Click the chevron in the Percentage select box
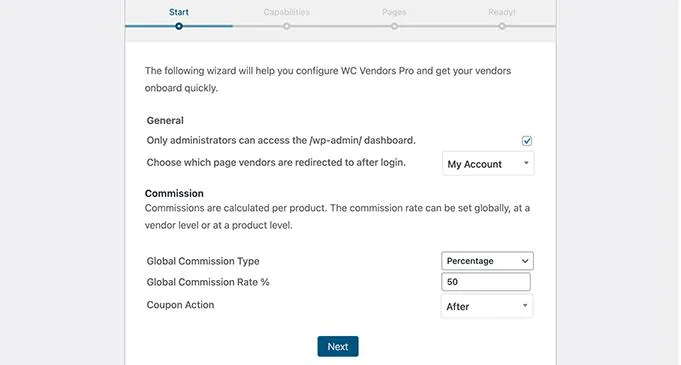Image resolution: width=681 pixels, height=365 pixels. [x=525, y=261]
